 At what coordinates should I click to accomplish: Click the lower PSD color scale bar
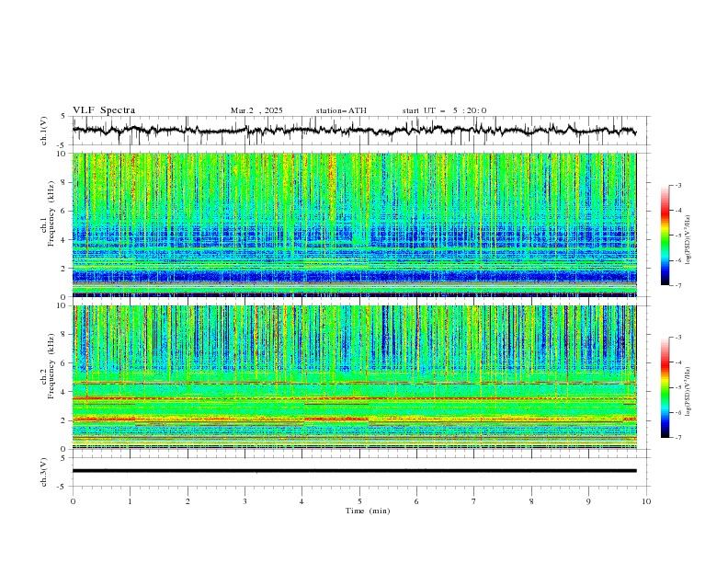[665, 387]
